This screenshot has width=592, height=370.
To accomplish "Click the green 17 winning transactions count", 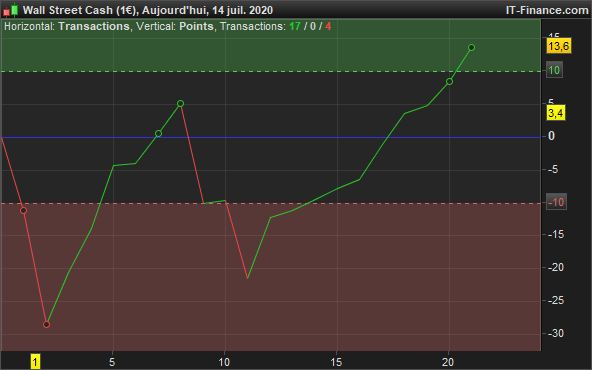I will tap(295, 26).
